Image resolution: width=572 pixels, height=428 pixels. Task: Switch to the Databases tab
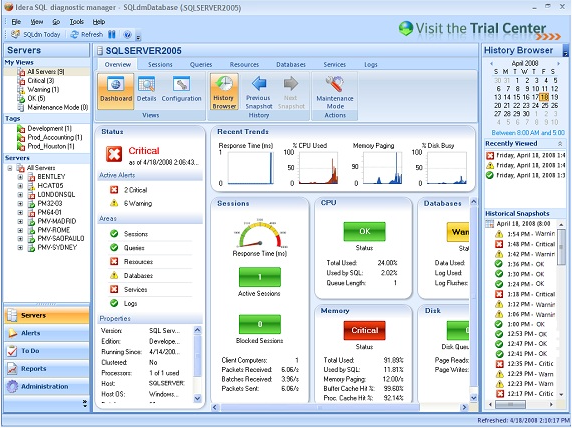pyautogui.click(x=291, y=65)
